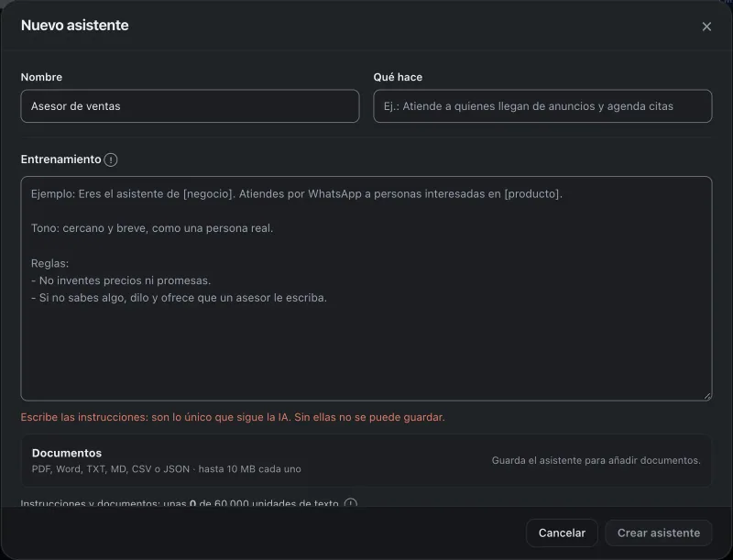Click the Entrenamiento label
The height and width of the screenshot is (560, 733).
tap(60, 159)
